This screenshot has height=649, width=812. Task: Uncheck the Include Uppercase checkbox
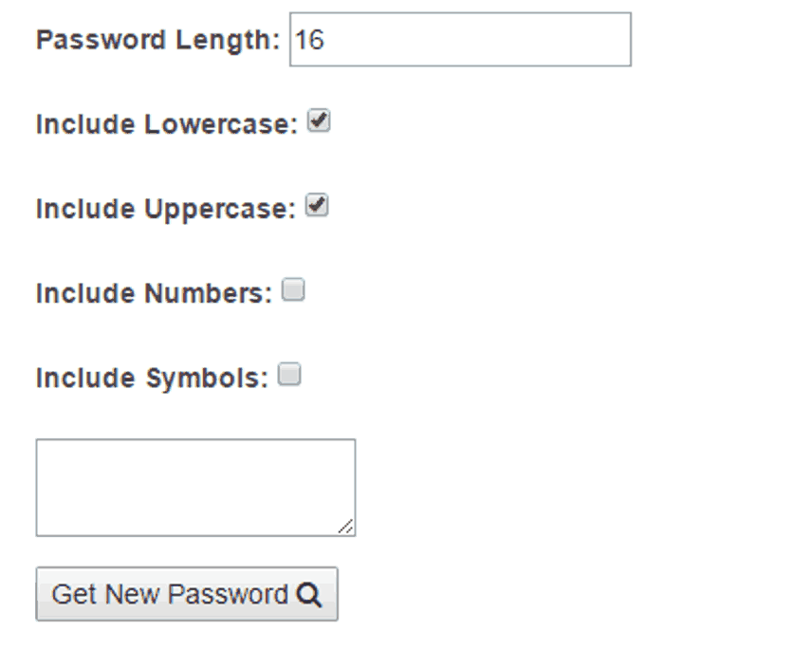pyautogui.click(x=317, y=206)
